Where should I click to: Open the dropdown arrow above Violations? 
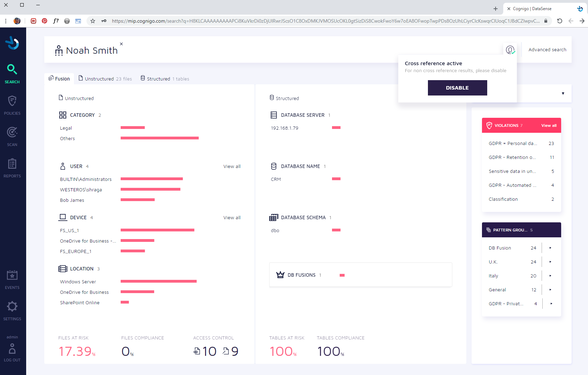tap(563, 93)
